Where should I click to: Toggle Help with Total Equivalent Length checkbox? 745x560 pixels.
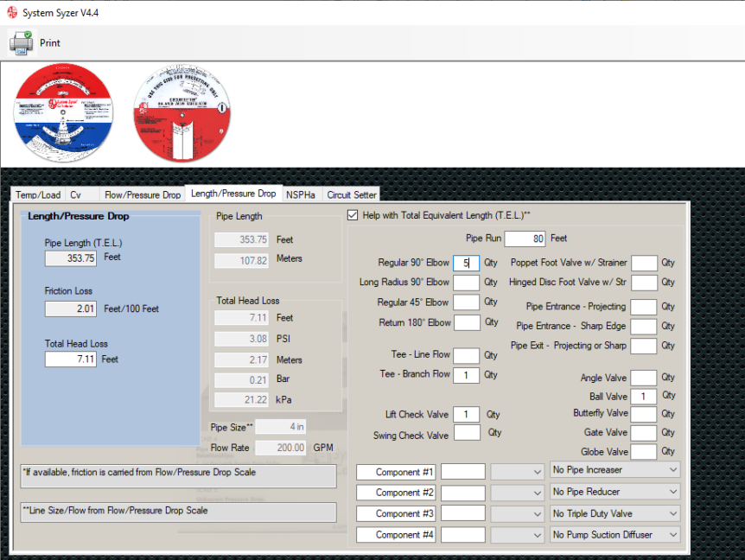(x=353, y=215)
